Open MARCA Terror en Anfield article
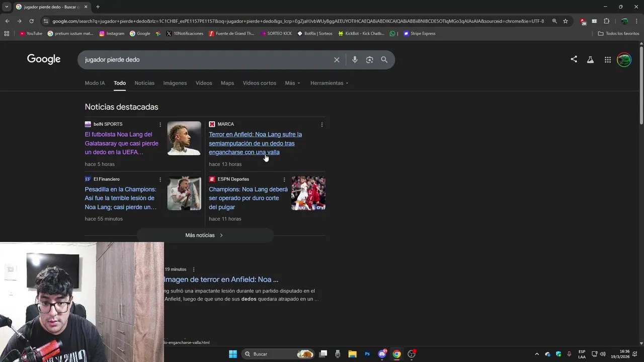This screenshot has height=362, width=644. 256,143
